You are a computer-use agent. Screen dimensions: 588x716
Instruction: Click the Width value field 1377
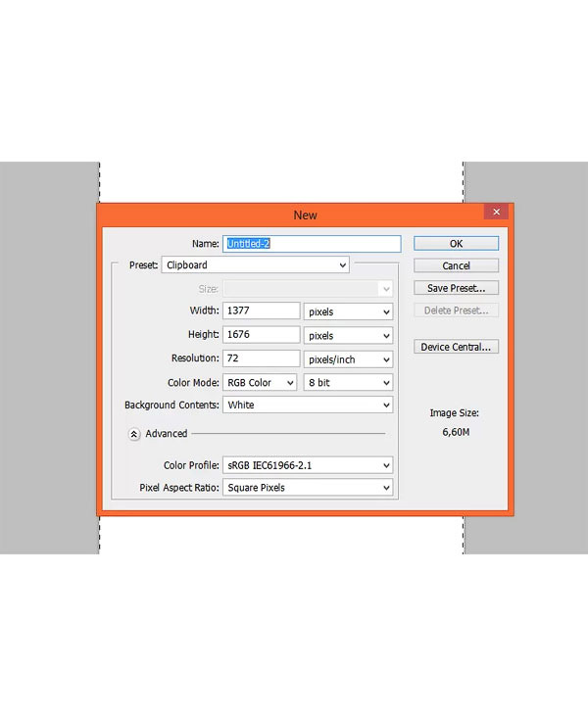(x=261, y=310)
